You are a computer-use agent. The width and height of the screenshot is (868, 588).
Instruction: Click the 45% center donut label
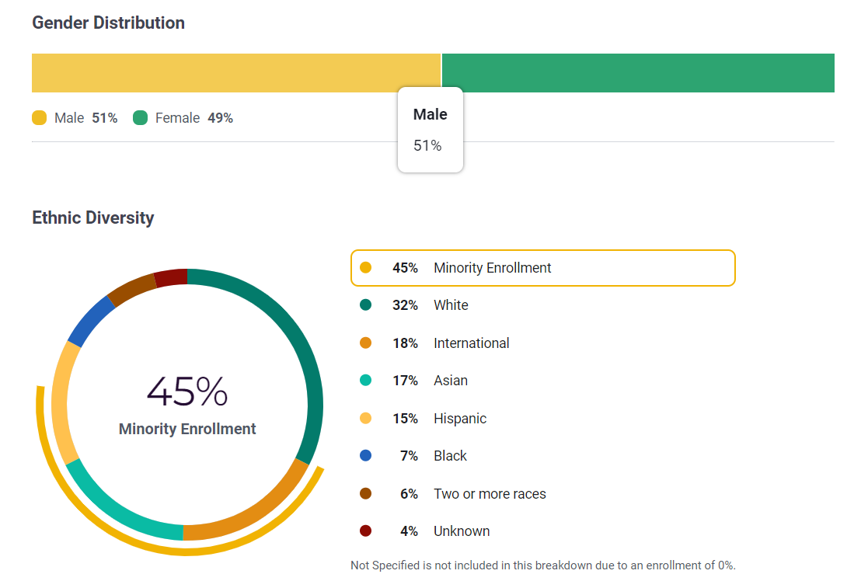pos(187,391)
